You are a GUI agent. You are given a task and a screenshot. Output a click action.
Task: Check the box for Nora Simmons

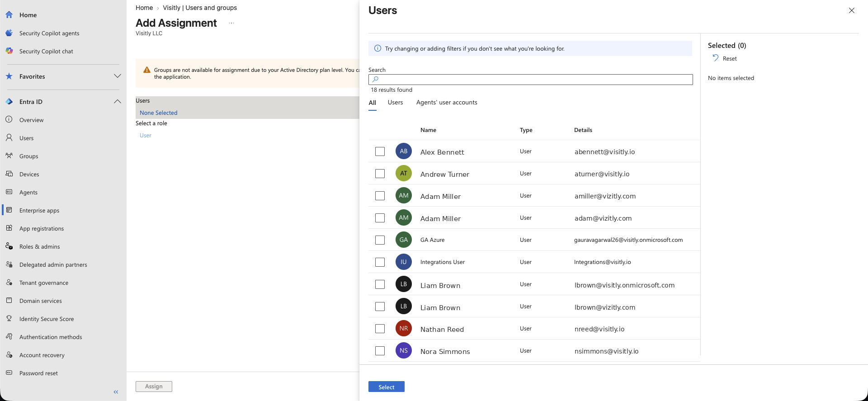pyautogui.click(x=380, y=351)
